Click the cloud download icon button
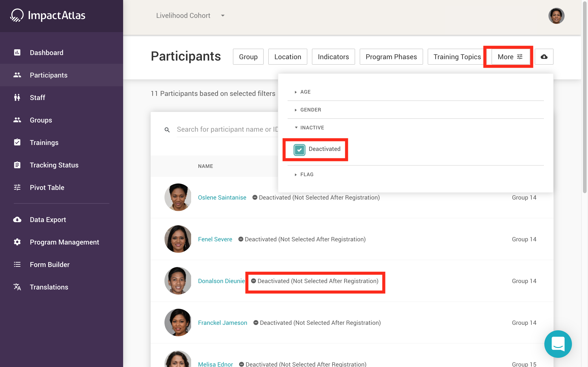Viewport: 588px width, 367px height. coord(544,57)
